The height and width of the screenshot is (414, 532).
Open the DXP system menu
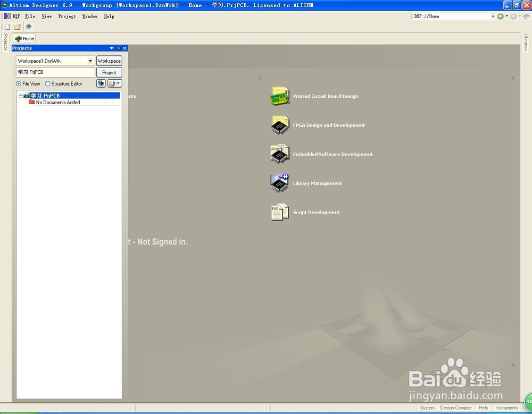tap(12, 16)
